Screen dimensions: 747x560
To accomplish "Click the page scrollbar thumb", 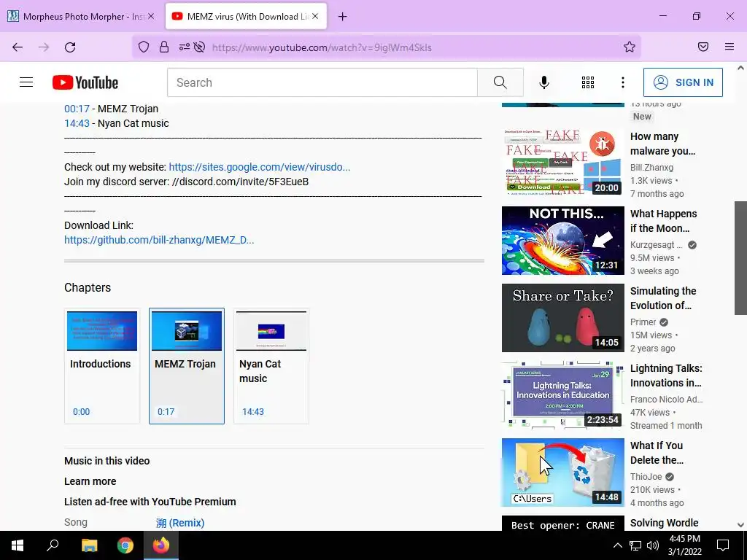I will pyautogui.click(x=740, y=257).
